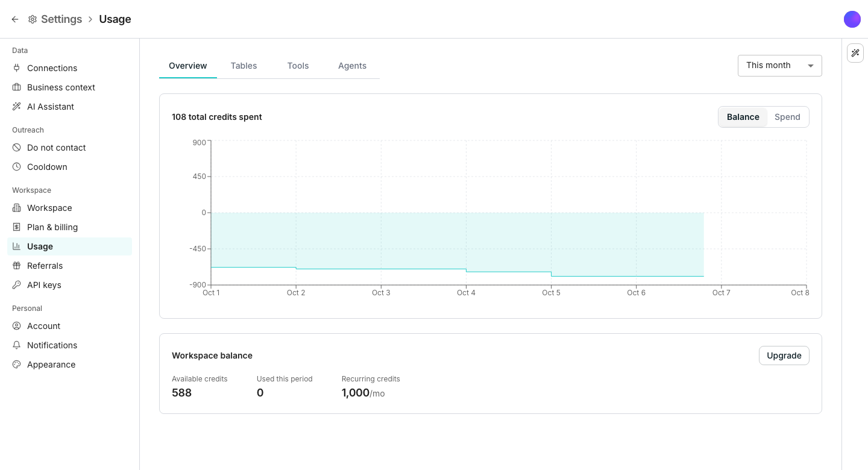
Task: Select the Overview tab
Action: click(x=188, y=66)
